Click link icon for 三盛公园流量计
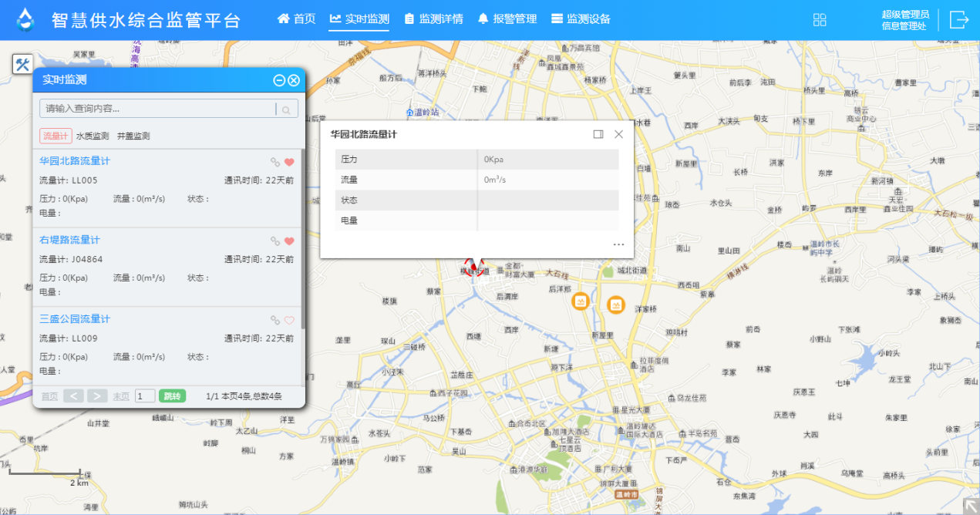This screenshot has height=515, width=980. pyautogui.click(x=275, y=320)
